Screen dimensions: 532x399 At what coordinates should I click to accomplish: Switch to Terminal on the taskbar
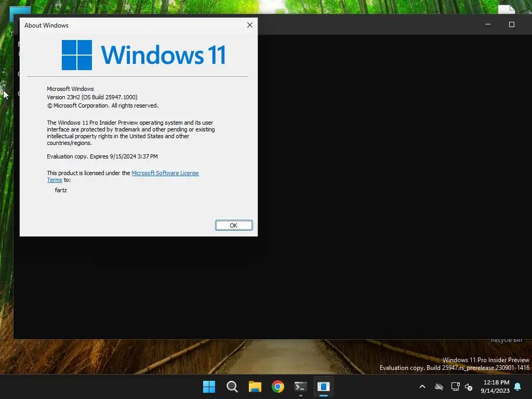pyautogui.click(x=301, y=387)
